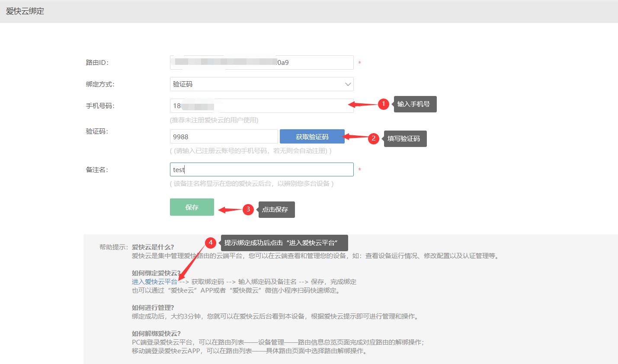Click the 保存 button
Screen dimensions: 618x364
(192, 207)
